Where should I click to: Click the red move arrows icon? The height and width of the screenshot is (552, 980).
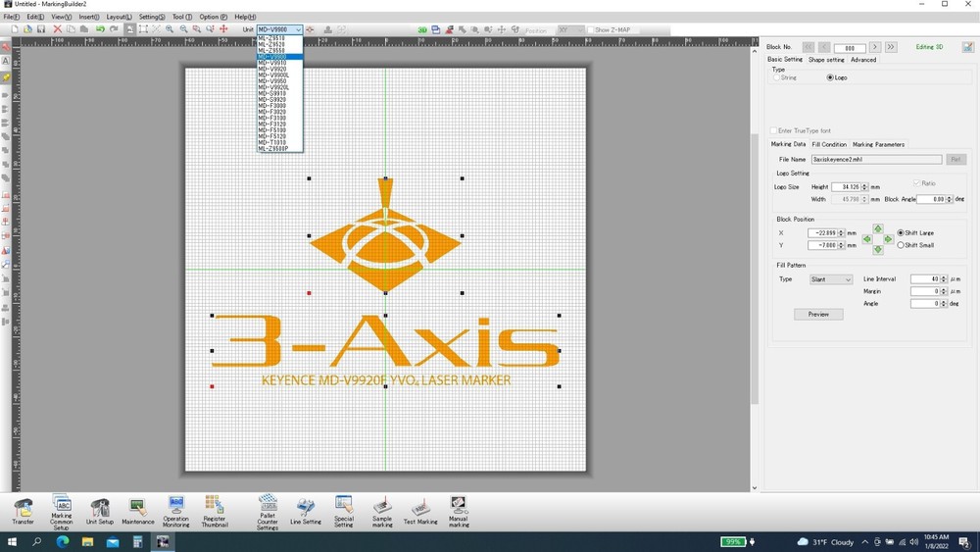223,29
